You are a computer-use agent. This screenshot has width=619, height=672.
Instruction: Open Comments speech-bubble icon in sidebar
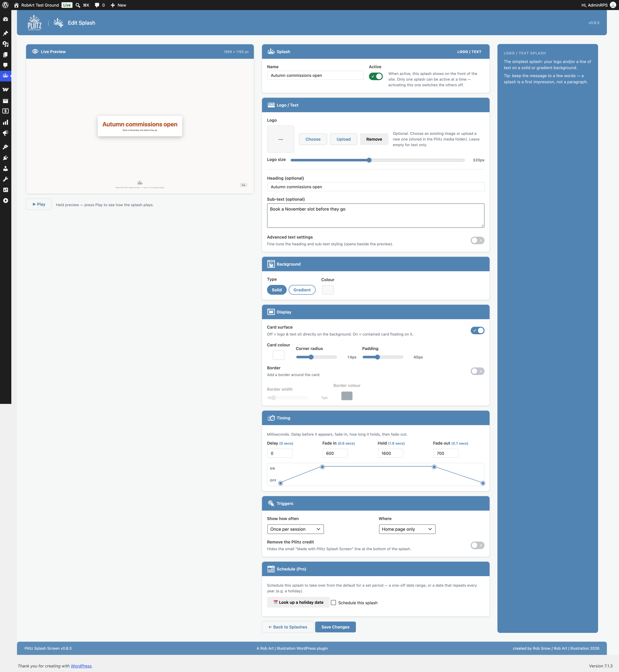pos(5,65)
